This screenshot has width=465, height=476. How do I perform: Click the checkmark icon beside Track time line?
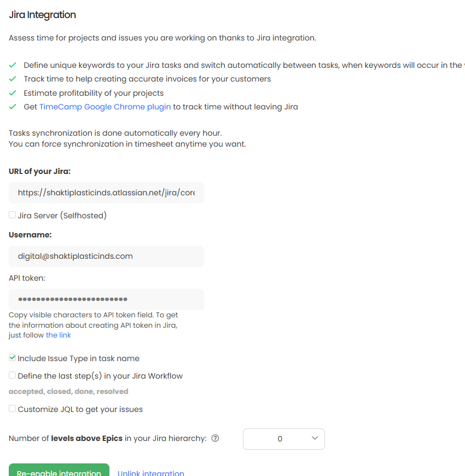coord(12,79)
